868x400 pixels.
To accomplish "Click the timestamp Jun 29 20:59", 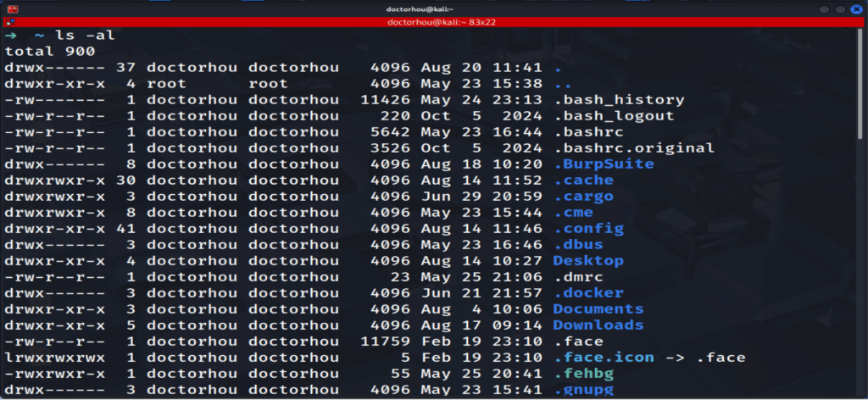I will coord(481,197).
